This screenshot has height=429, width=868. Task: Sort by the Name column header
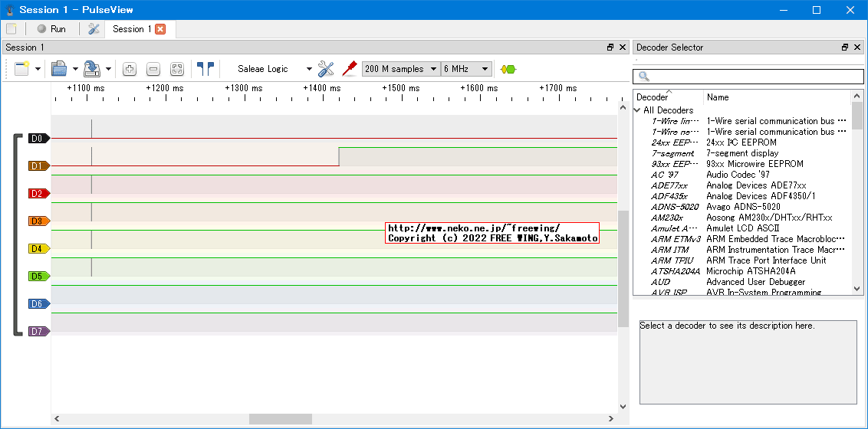click(x=777, y=97)
